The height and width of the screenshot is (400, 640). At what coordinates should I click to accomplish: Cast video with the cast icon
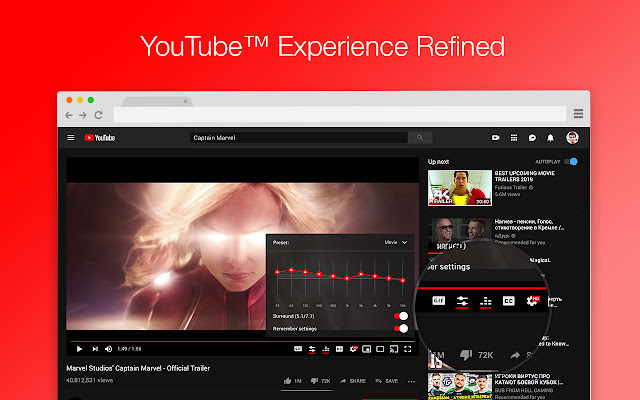point(394,349)
